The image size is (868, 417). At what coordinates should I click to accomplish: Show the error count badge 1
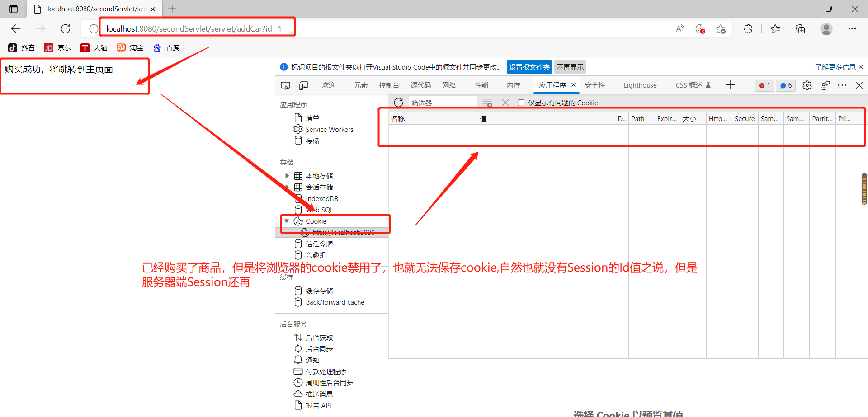[x=764, y=85]
